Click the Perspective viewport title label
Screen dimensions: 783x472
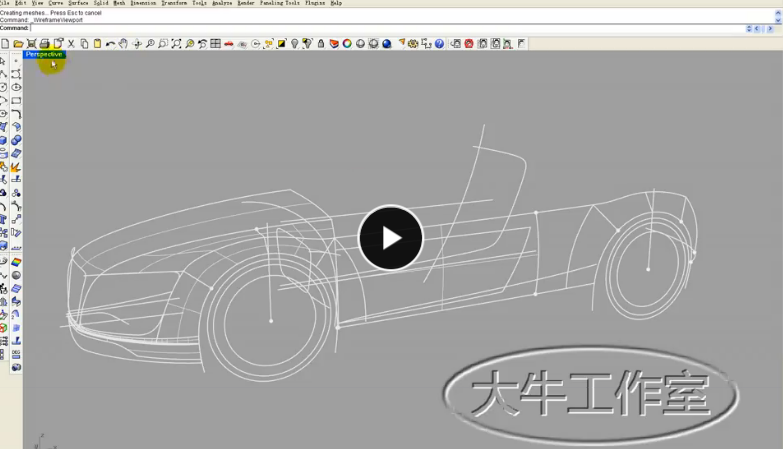(x=44, y=54)
